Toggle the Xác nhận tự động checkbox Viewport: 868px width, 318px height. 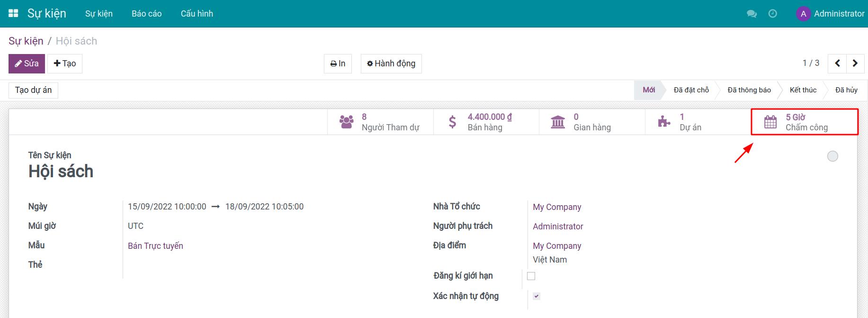[536, 296]
